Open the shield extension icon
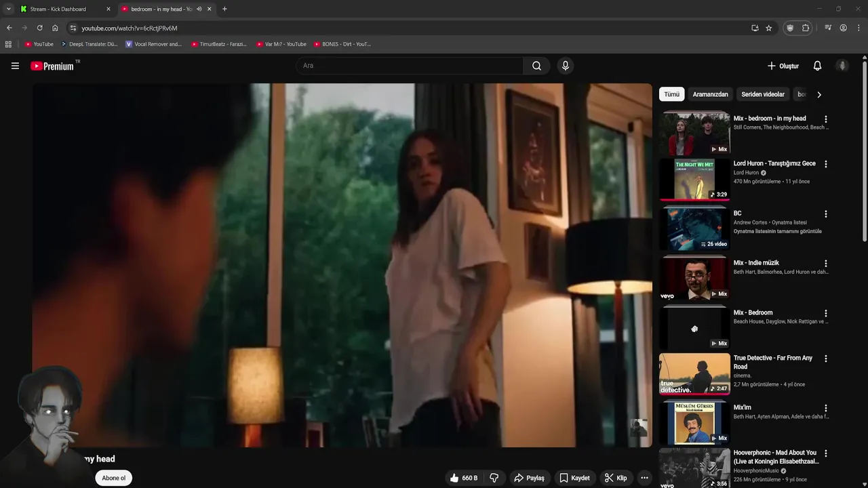 point(790,28)
